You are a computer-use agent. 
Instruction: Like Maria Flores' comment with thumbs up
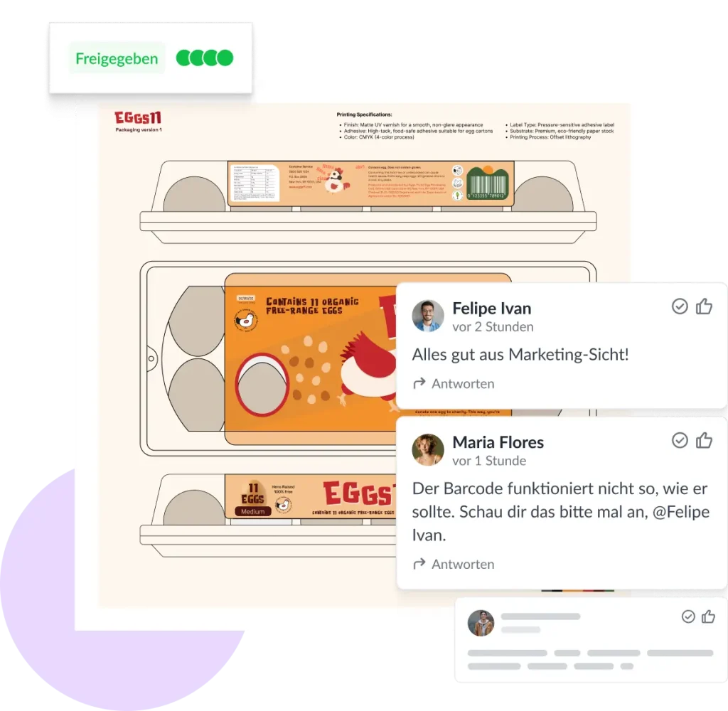704,440
